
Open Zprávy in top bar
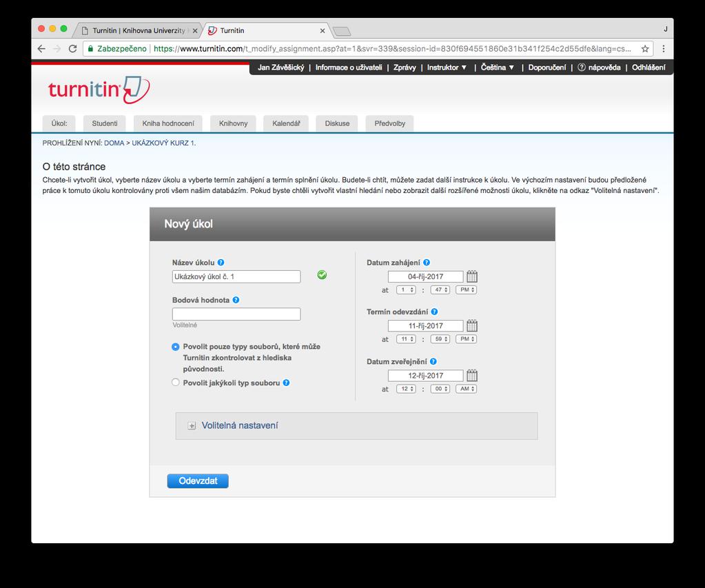[x=405, y=68]
